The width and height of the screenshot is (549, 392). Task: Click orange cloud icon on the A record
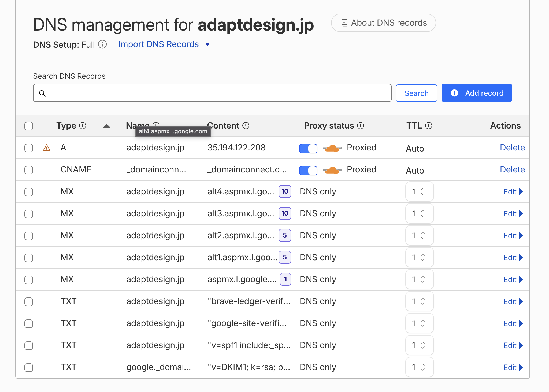pos(332,148)
